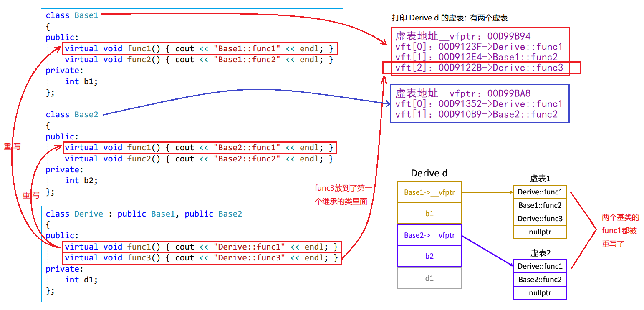Click the 'class Derive : public Base1, public Base2' line
This screenshot has width=644, height=310.
click(144, 214)
